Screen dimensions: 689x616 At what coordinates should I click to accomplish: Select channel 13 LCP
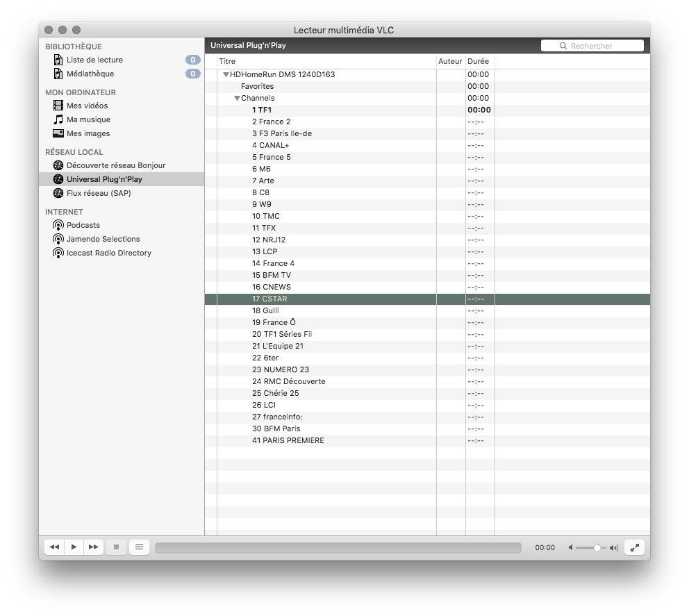click(x=427, y=252)
